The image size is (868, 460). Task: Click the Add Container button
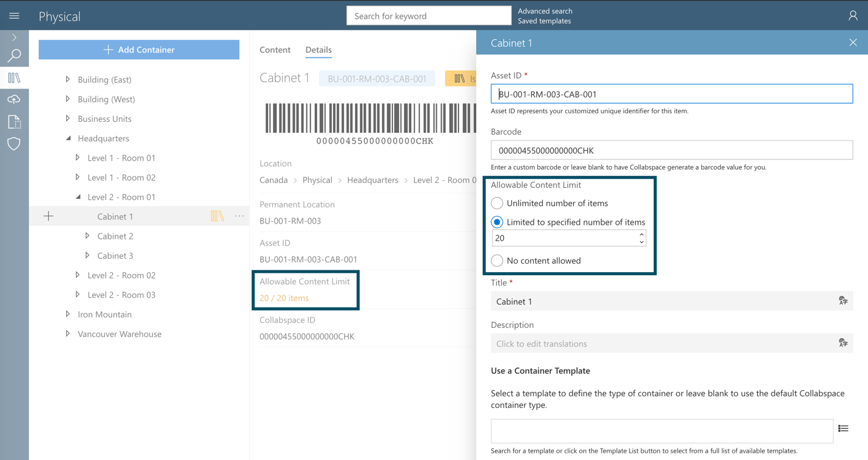[x=138, y=49]
